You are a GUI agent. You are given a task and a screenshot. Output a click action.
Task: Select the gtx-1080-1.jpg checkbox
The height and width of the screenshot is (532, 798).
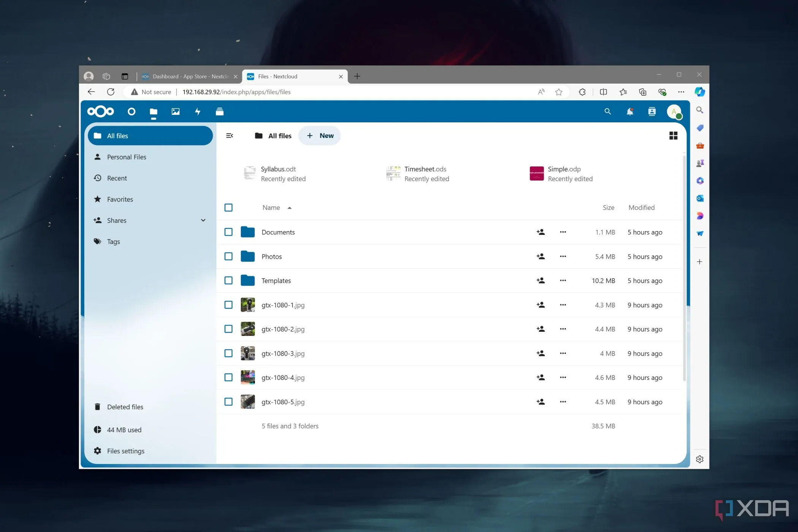228,305
